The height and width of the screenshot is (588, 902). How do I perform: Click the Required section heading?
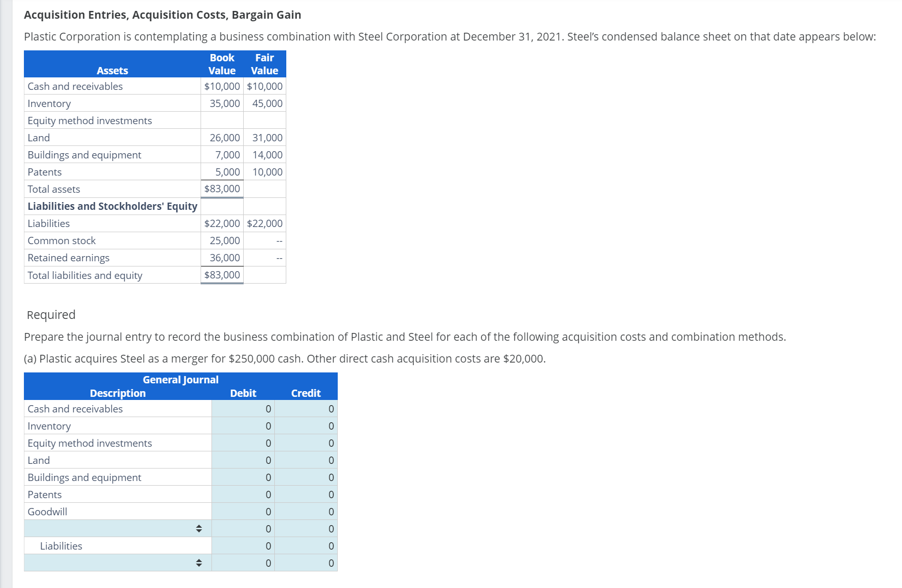click(x=50, y=315)
